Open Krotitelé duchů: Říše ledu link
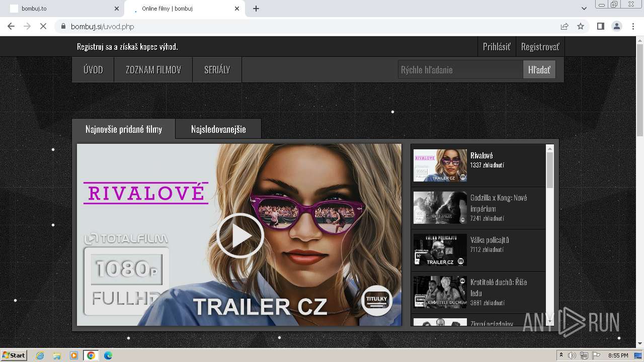Image resolution: width=644 pixels, height=362 pixels. 499,288
